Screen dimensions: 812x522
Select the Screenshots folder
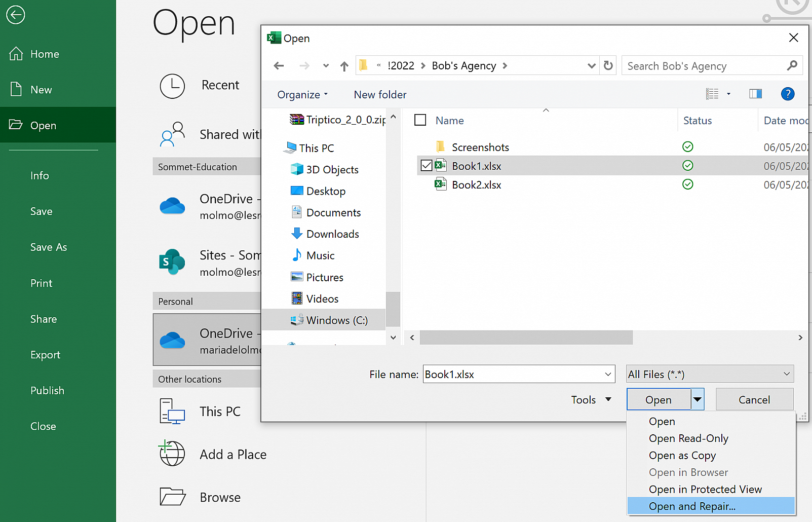click(480, 147)
